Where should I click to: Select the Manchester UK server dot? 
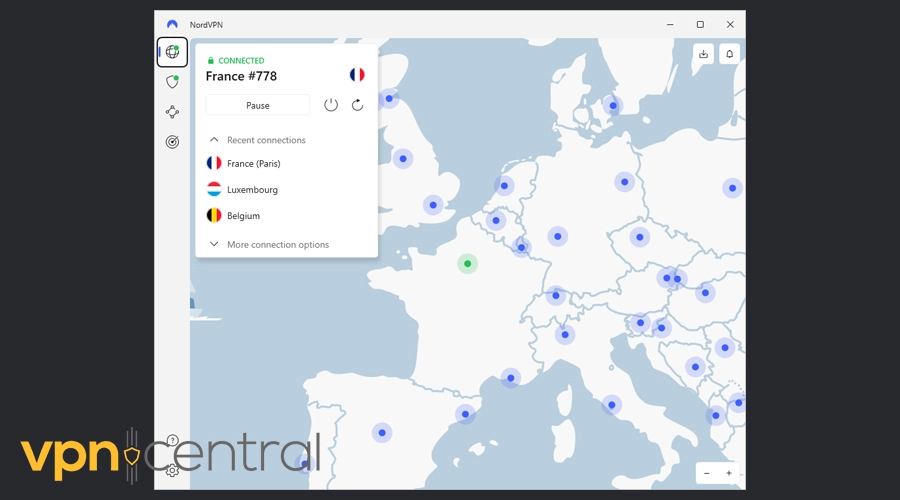point(403,159)
